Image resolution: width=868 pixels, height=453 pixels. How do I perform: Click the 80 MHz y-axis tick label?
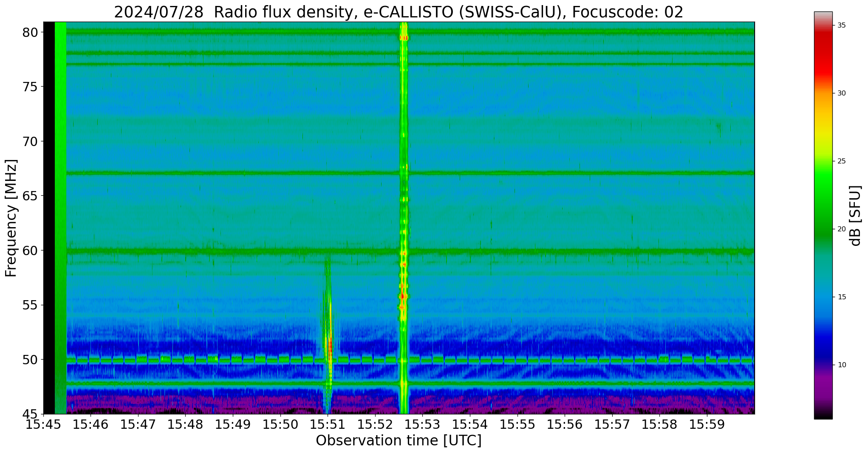coord(31,32)
